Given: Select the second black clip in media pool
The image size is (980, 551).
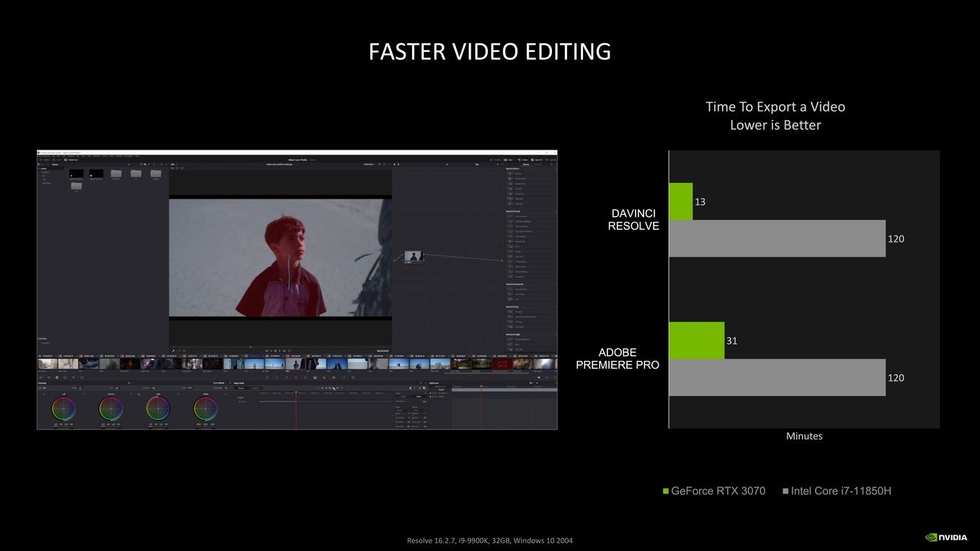Looking at the screenshot, I should 96,174.
